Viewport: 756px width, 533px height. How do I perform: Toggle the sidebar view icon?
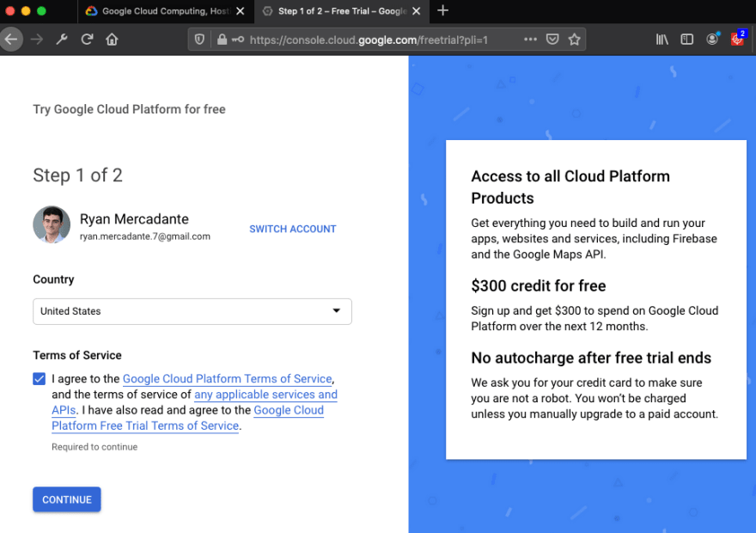coord(687,40)
